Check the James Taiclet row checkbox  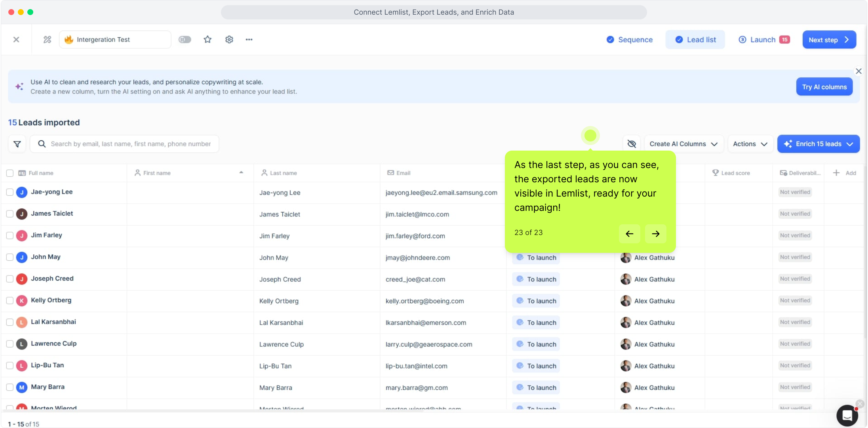coord(10,214)
